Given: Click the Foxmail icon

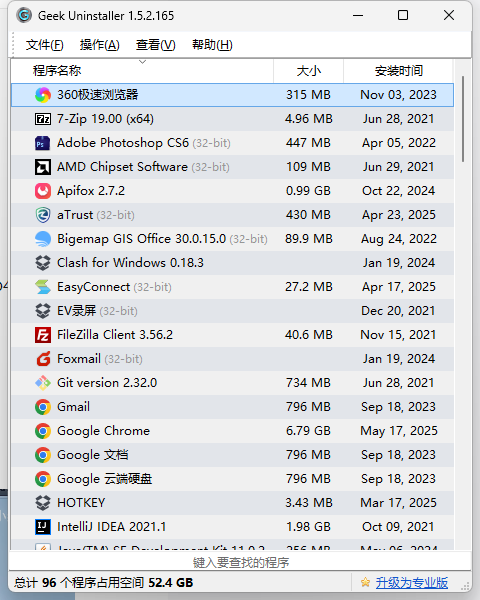Looking at the screenshot, I should click(43, 359).
